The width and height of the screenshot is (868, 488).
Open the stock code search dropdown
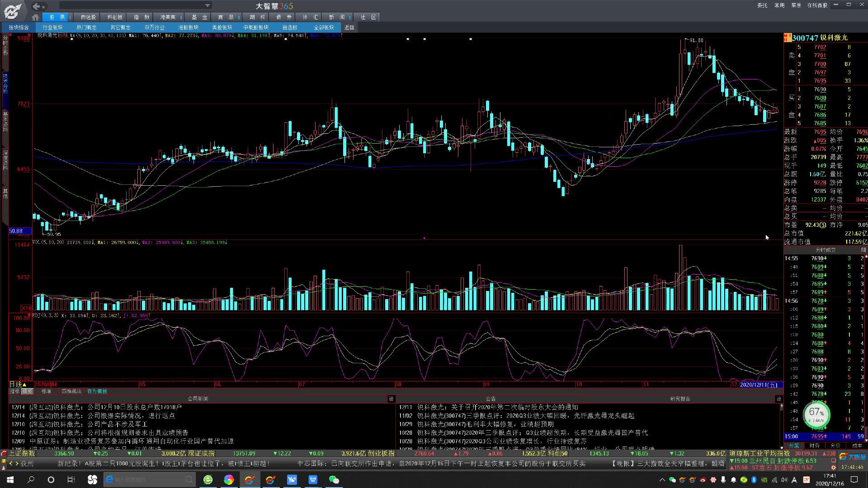point(208,5)
